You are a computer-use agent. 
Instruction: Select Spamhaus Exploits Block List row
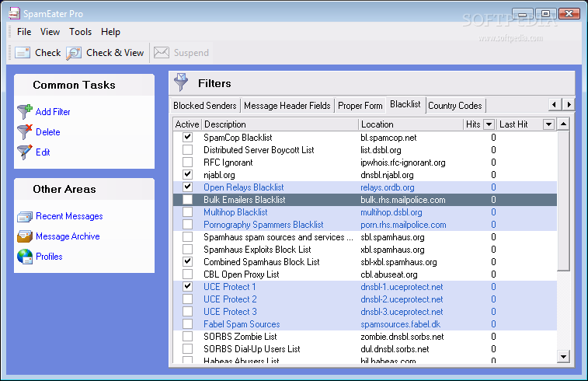click(365, 250)
